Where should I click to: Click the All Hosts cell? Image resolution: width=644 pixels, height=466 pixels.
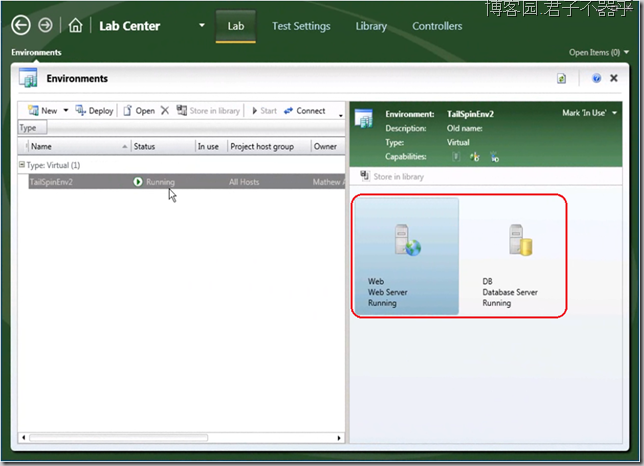coord(244,182)
